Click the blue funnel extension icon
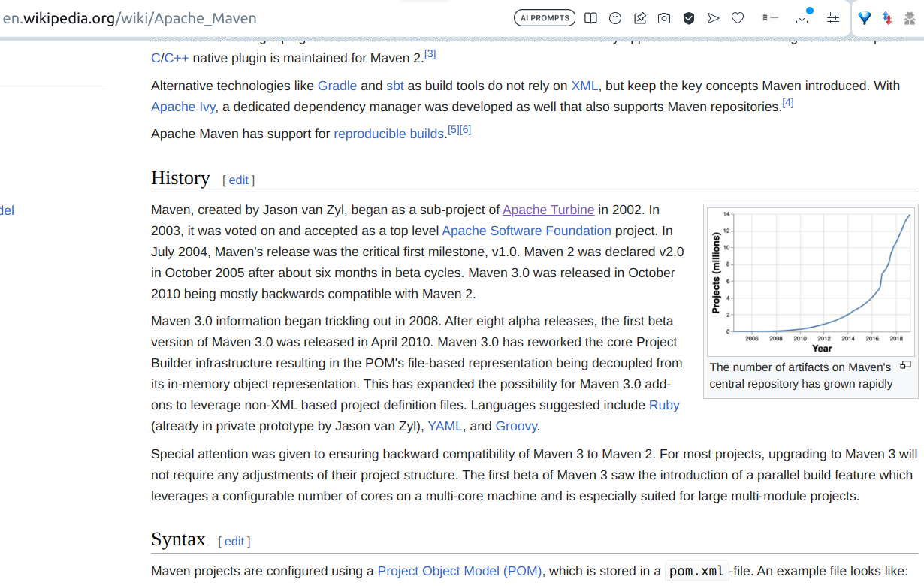Viewport: 924px width, 586px height. [x=865, y=18]
